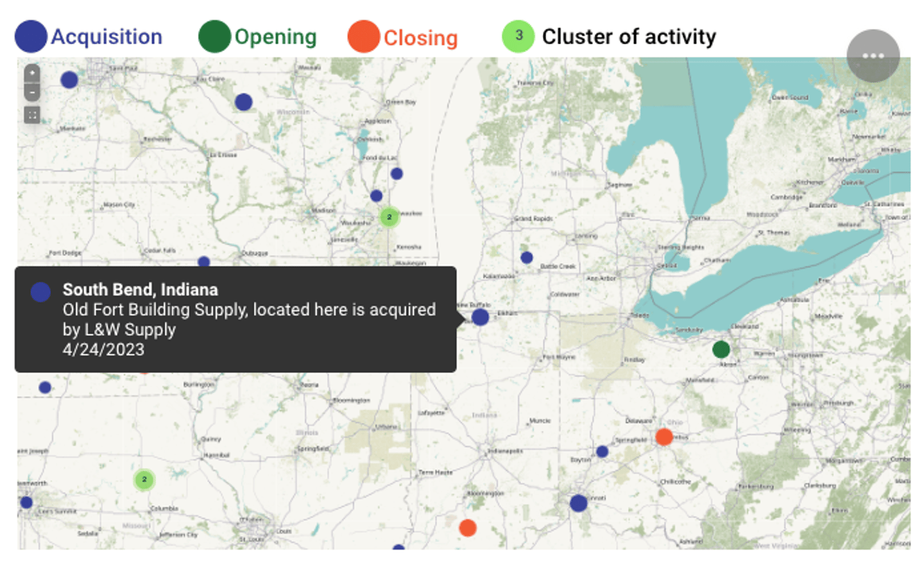Image resolution: width=924 pixels, height=563 pixels.
Task: Click the Terre Haute city label
Action: click(436, 472)
